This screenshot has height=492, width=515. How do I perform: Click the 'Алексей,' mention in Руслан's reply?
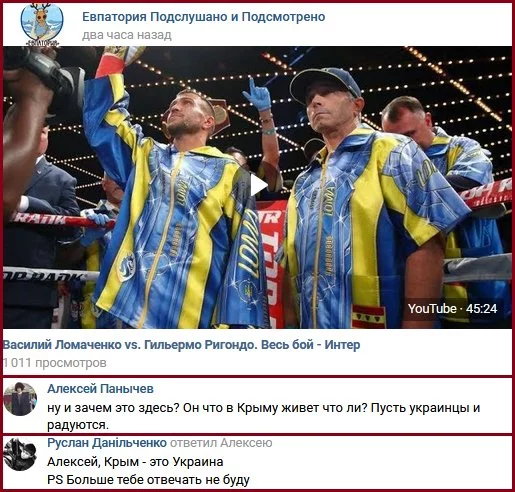[x=74, y=462]
